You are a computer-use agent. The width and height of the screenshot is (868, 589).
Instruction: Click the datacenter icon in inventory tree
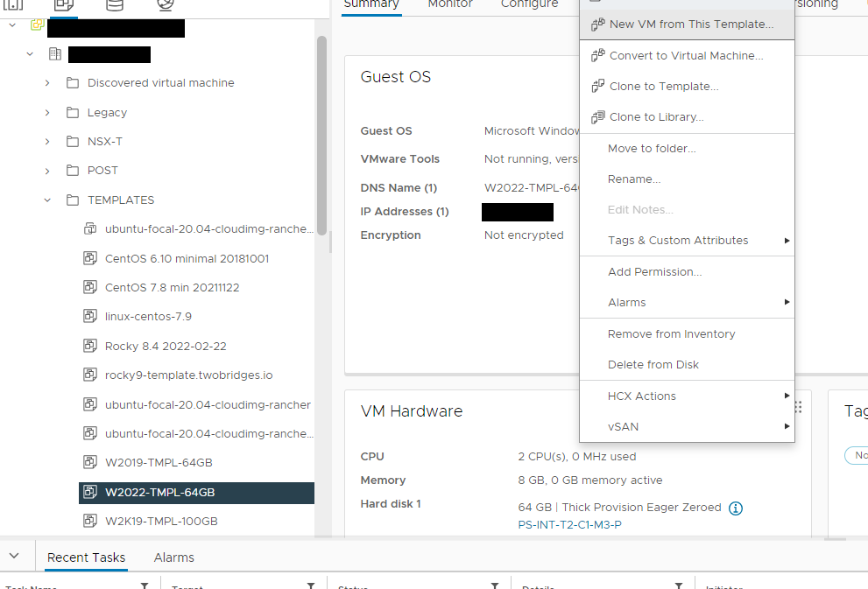(x=55, y=53)
